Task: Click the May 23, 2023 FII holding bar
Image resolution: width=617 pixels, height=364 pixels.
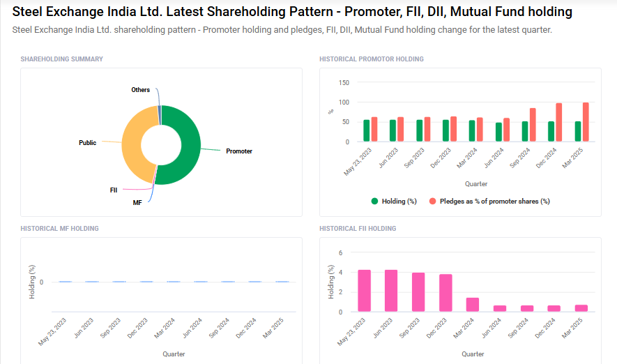Action: coord(365,291)
